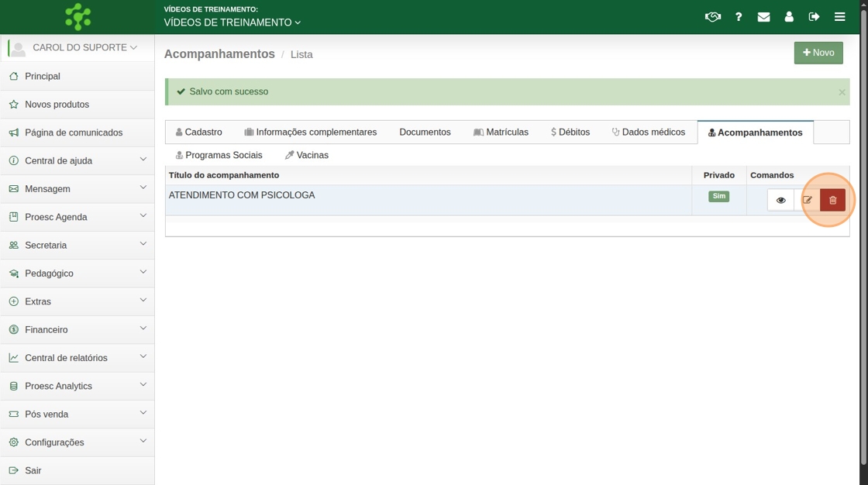Click the Principal home icon
Viewport: 868px width, 485px height.
(14, 76)
